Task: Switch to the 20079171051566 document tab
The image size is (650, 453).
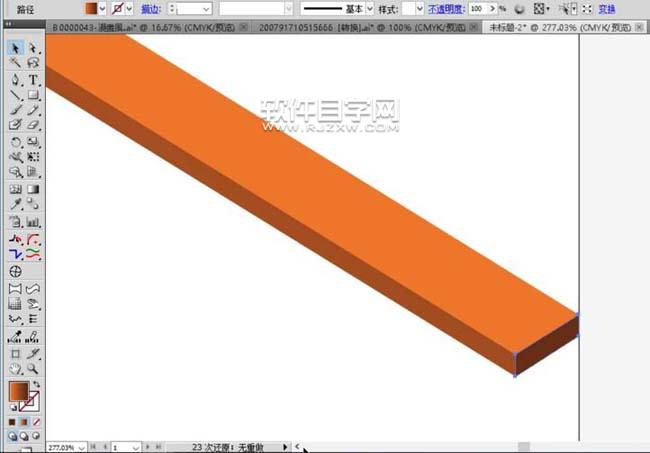Action: point(362,28)
